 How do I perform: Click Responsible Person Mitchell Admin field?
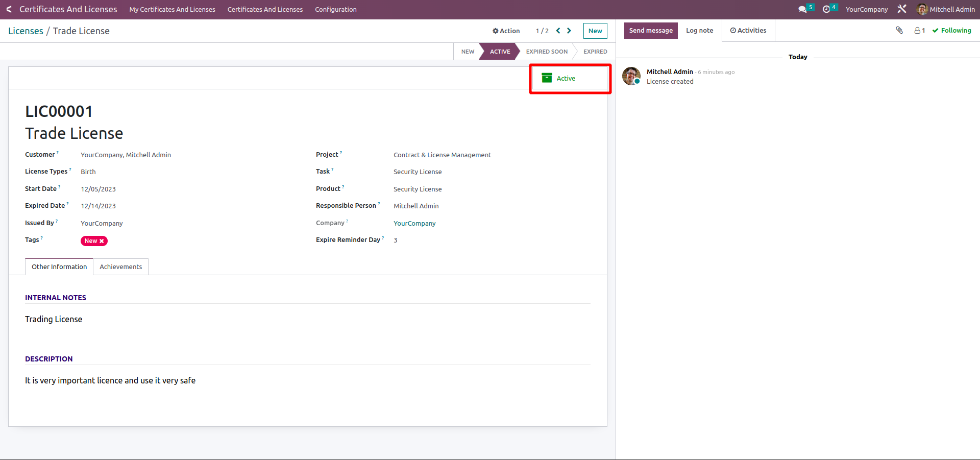[x=416, y=206]
